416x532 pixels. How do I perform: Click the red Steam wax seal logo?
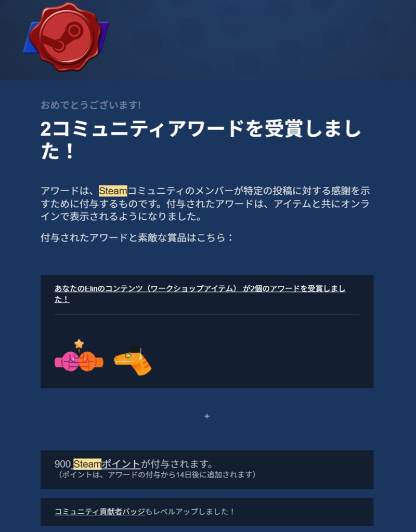[x=67, y=37]
